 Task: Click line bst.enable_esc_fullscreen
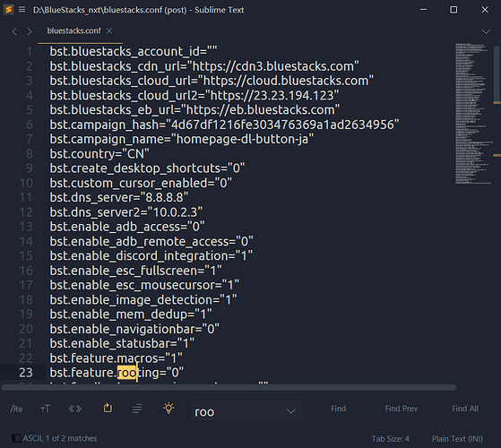click(136, 271)
